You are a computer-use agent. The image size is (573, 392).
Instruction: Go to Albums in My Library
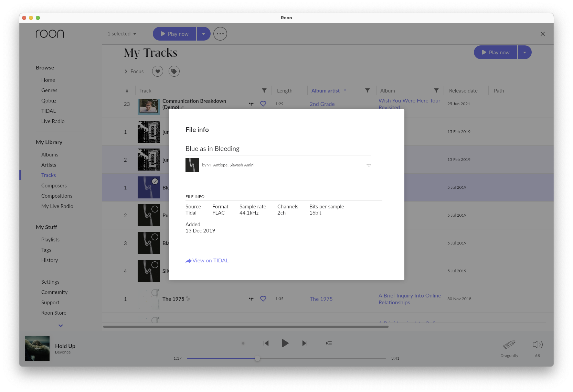pyautogui.click(x=50, y=155)
